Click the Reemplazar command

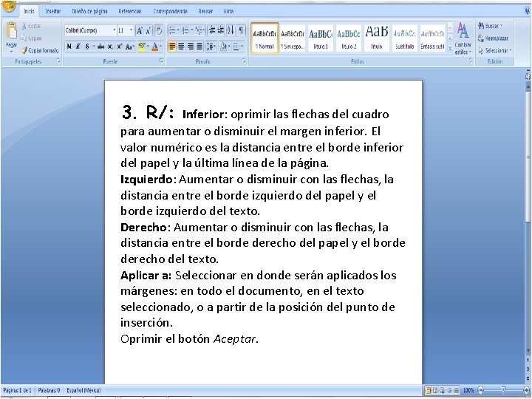493,38
